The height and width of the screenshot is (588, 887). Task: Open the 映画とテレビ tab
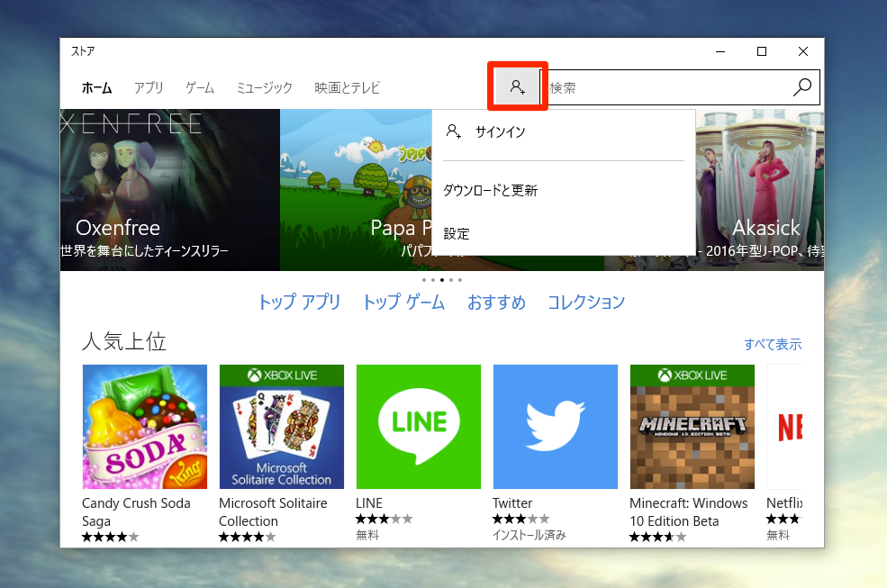coord(348,87)
